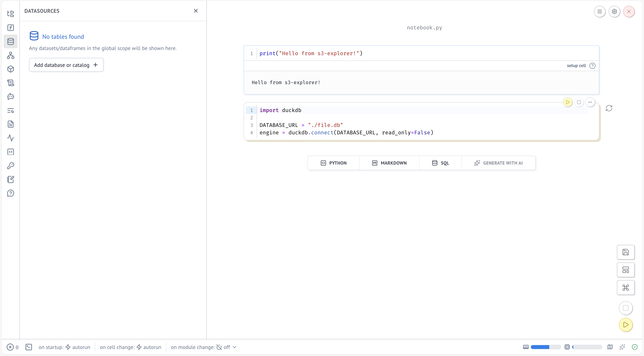644x356 pixels.
Task: Open the variables panel icon
Action: [x=10, y=27]
